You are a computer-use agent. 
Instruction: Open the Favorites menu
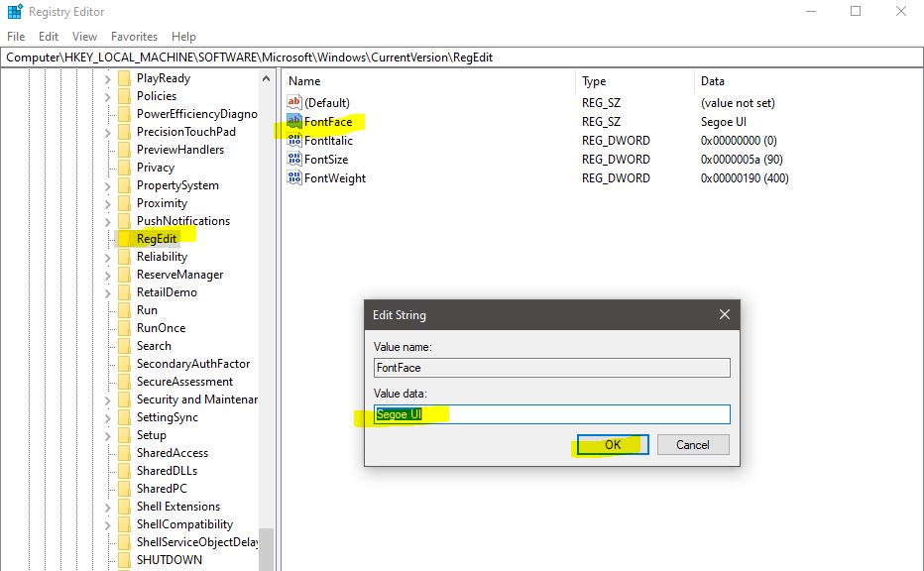click(134, 36)
